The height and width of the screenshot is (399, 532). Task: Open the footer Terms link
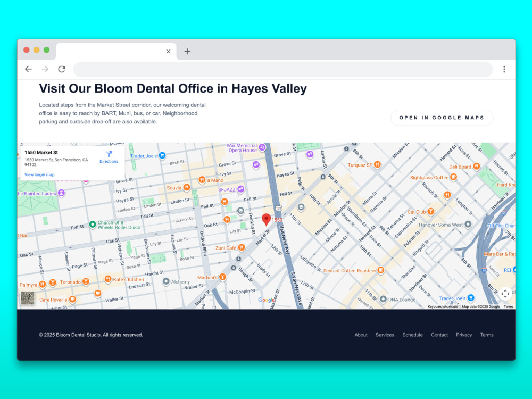[x=487, y=335]
